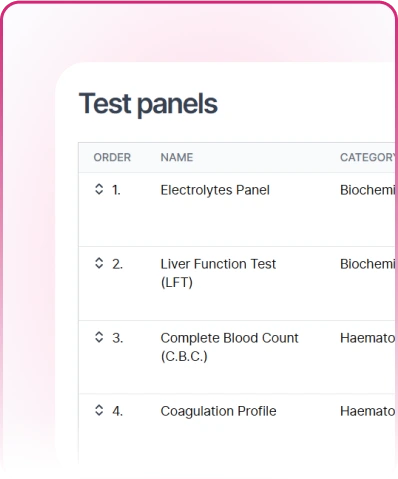The width and height of the screenshot is (398, 479).
Task: Select the Electrolytes Panel name
Action: (215, 190)
